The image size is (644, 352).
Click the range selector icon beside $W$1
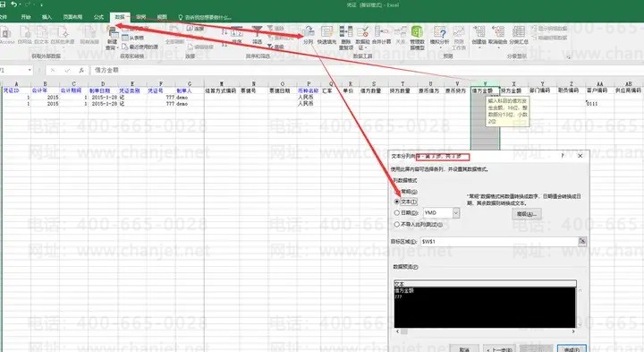click(582, 242)
